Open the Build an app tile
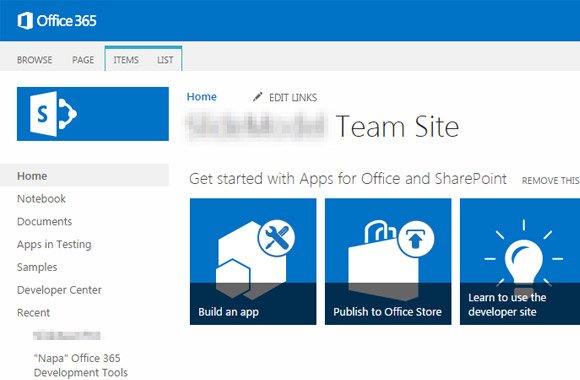Viewport: 580px width, 380px height. click(253, 262)
